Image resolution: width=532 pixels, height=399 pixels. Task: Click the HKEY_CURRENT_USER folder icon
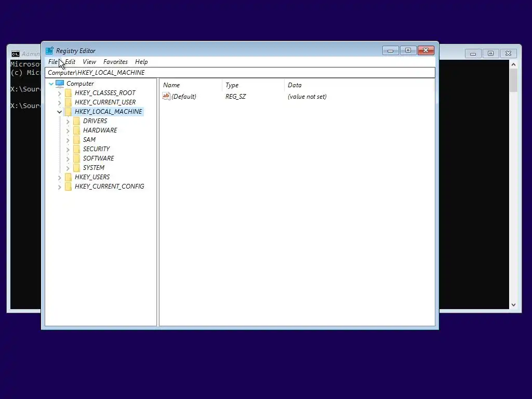[68, 102]
